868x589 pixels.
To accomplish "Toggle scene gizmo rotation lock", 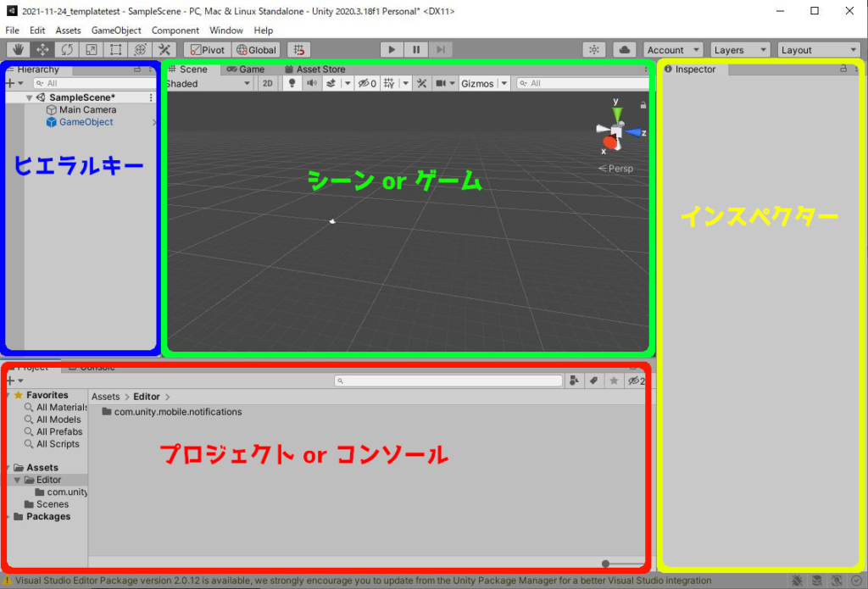I will click(x=643, y=104).
